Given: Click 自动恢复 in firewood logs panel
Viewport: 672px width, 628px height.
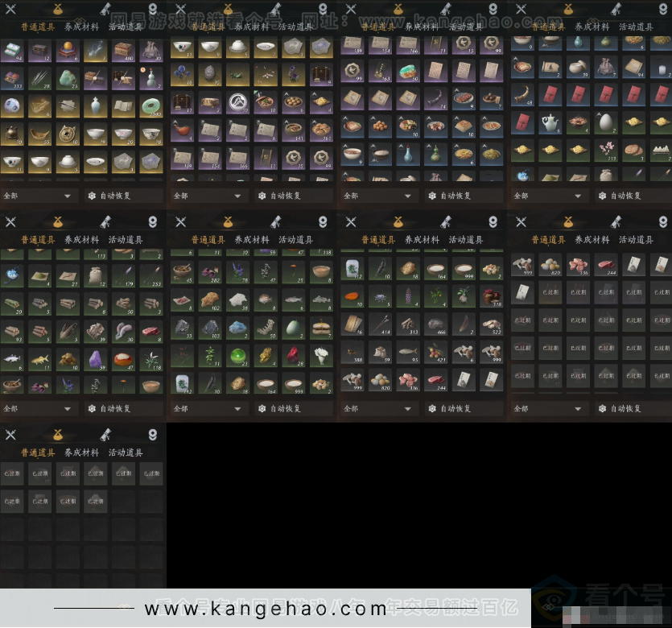Looking at the screenshot, I should point(123,408).
